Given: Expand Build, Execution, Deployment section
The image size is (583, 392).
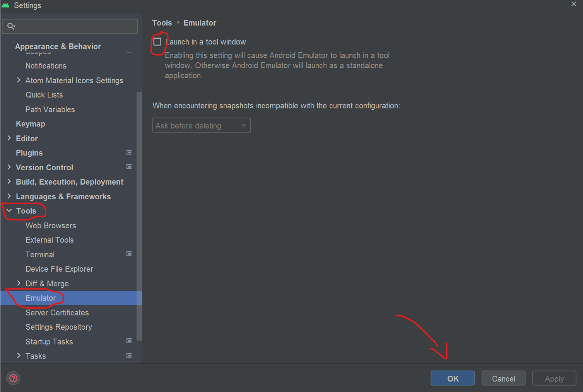Looking at the screenshot, I should pos(9,181).
